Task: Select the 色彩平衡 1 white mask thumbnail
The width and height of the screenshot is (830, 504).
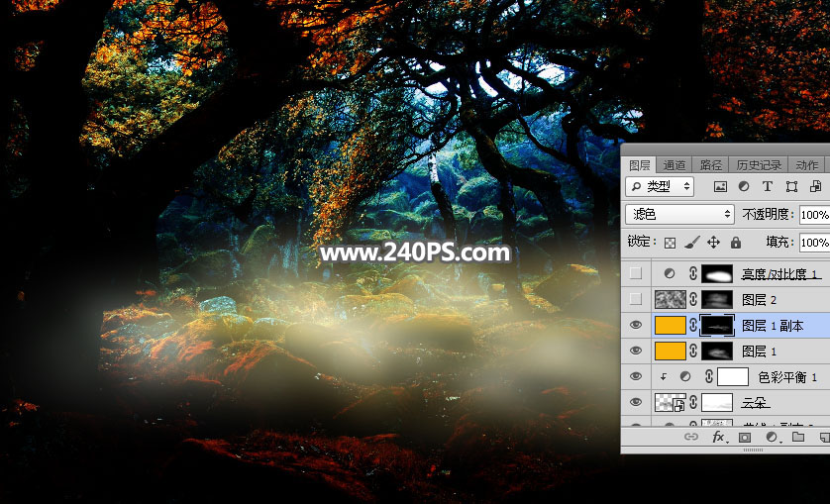Action: (733, 377)
